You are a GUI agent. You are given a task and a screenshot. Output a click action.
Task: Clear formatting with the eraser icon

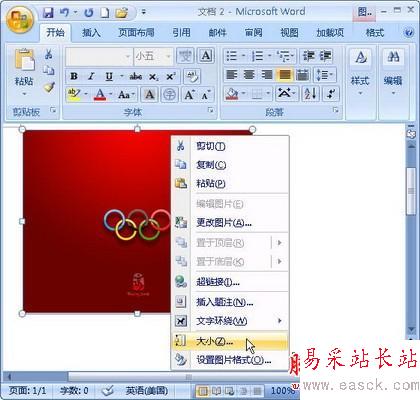tap(192, 77)
